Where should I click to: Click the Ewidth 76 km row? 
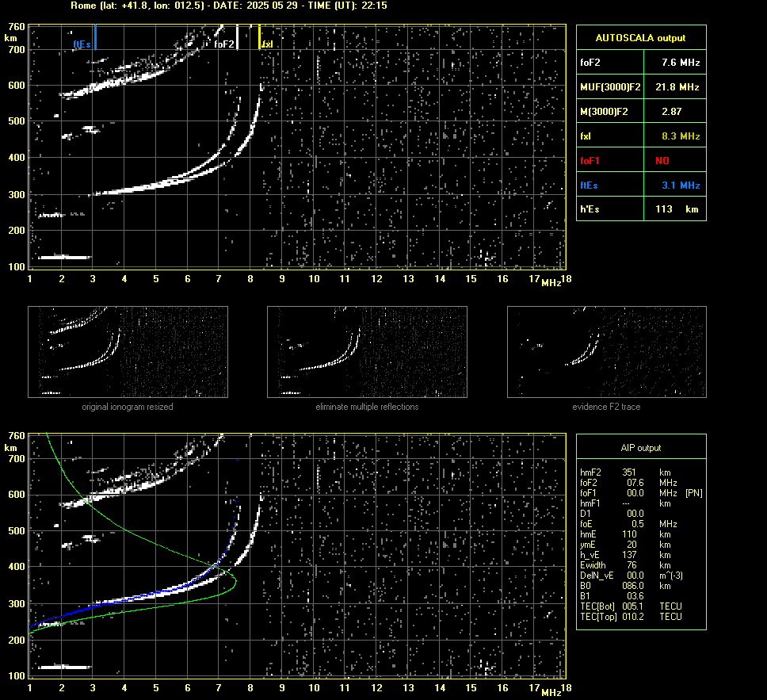click(624, 565)
